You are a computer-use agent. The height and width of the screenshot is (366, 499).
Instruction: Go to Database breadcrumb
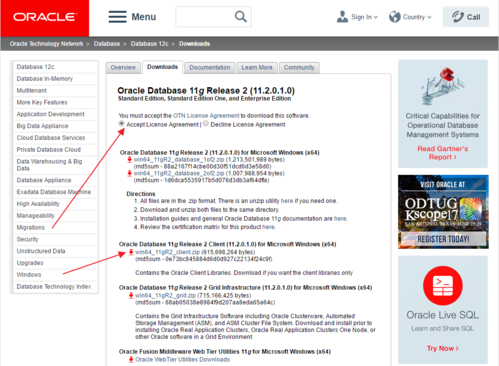[107, 44]
